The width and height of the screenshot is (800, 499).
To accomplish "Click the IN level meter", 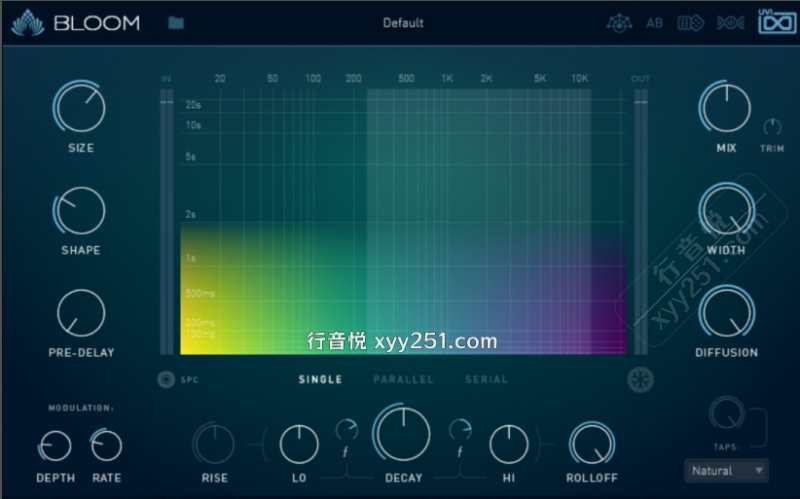I will [x=166, y=221].
